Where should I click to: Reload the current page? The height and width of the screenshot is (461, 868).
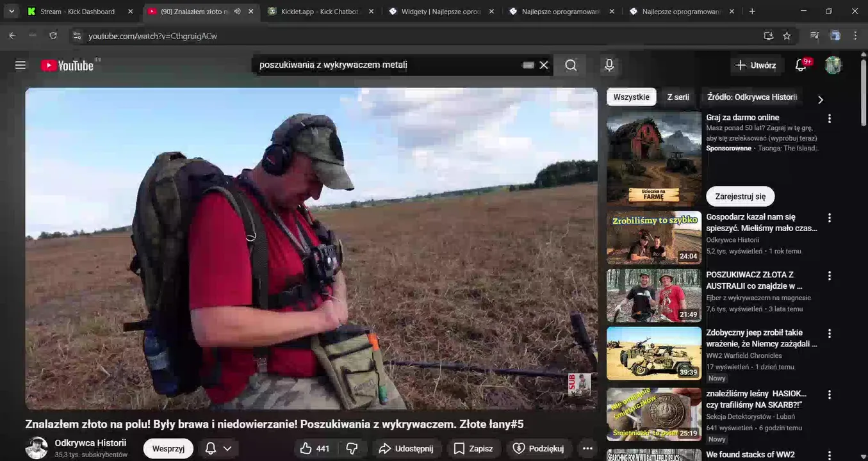coord(53,36)
